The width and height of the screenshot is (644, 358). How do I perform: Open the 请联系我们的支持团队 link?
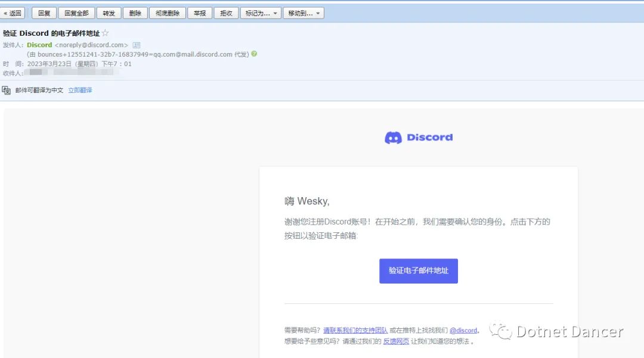pos(355,330)
